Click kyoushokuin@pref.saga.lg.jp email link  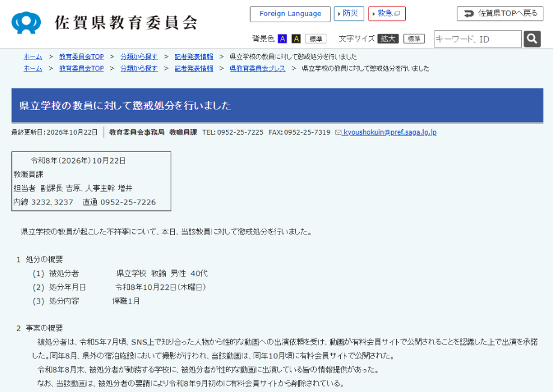coord(390,132)
